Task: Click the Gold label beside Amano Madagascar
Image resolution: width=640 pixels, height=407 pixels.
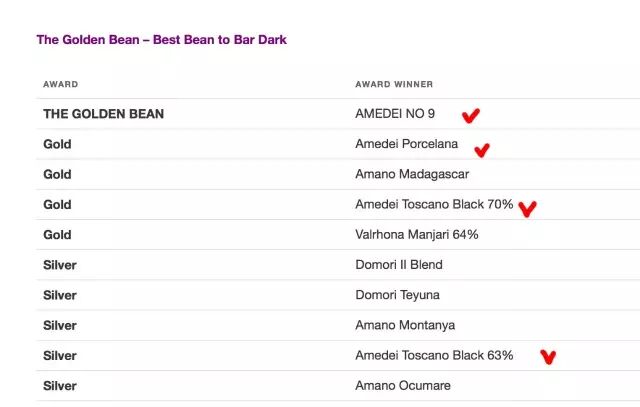Action: (57, 174)
